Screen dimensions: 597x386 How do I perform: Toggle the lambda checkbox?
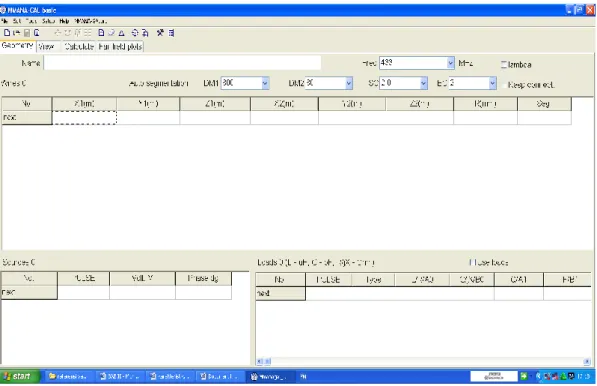point(504,65)
